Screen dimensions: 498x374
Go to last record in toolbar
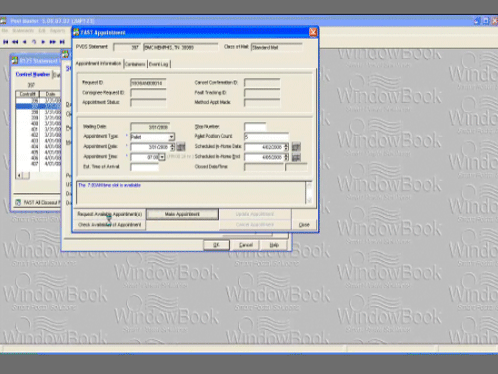62,42
